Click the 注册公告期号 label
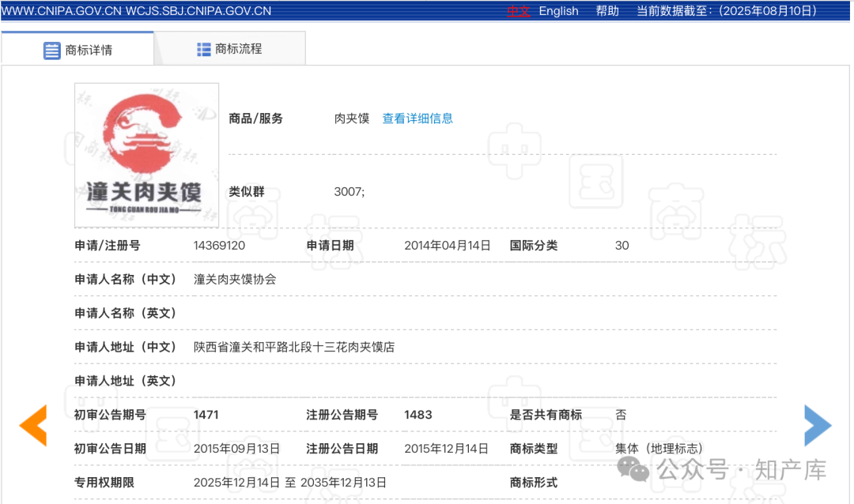854x504 pixels. [x=342, y=415]
